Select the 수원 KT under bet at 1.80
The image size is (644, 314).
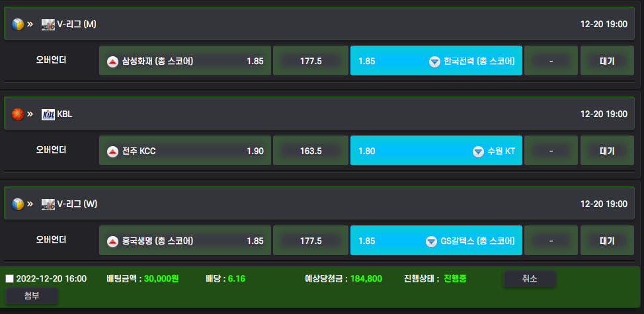[x=436, y=150]
